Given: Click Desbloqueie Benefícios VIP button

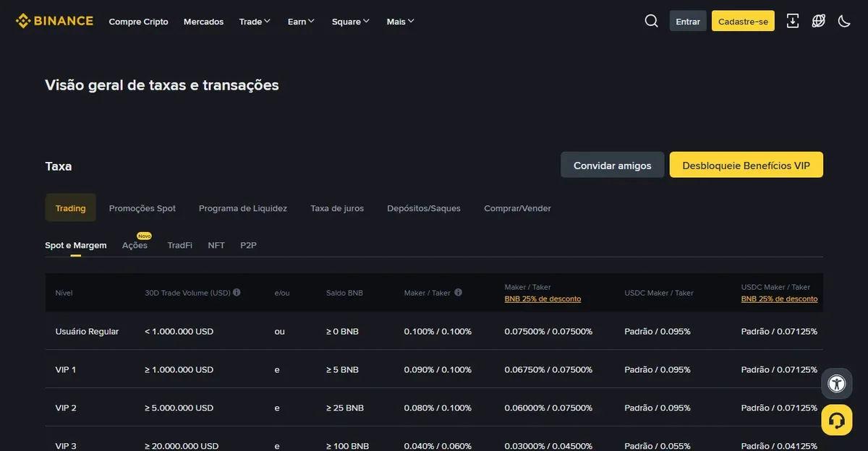Looking at the screenshot, I should pyautogui.click(x=746, y=165).
